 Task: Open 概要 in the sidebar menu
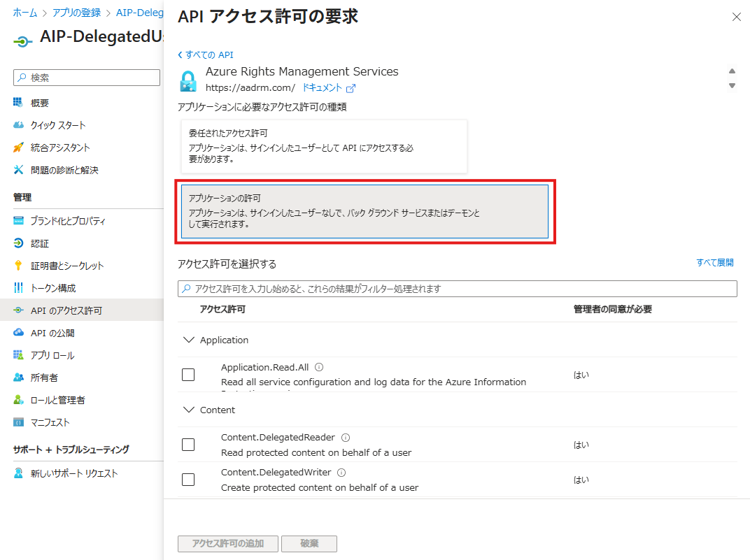(40, 103)
